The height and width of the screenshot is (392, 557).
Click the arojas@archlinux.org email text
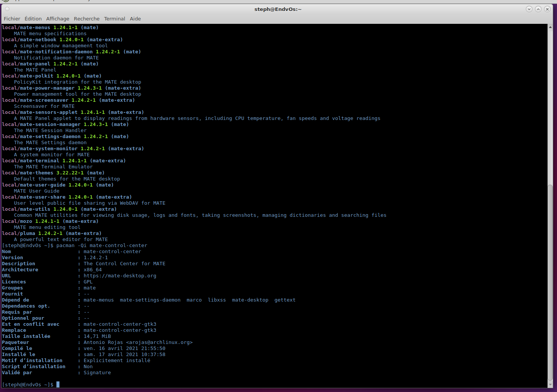coord(159,342)
